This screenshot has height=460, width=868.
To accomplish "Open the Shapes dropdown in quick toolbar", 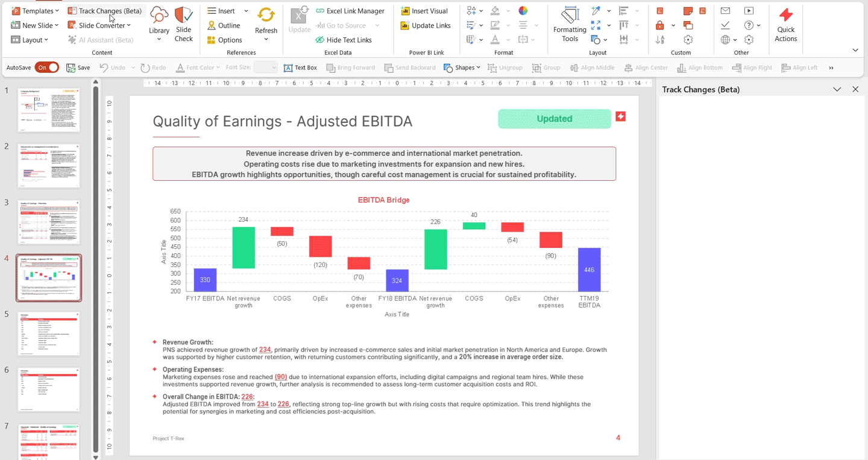I will coord(462,68).
